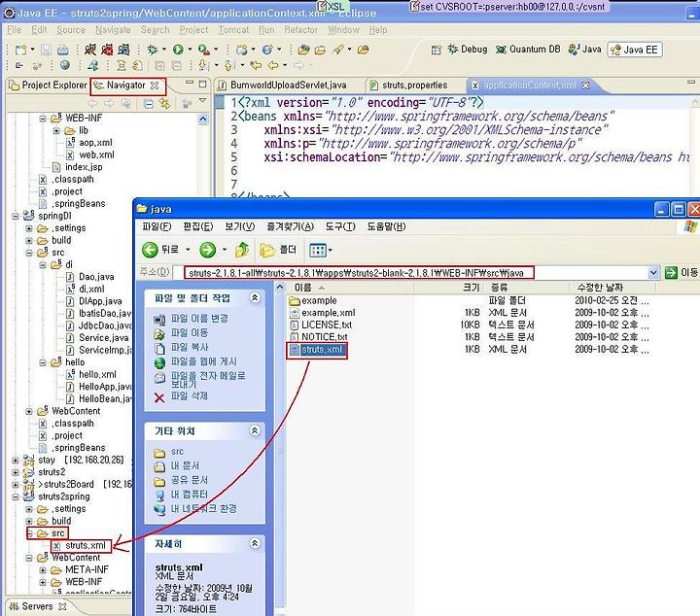Click the 파일 삭제 delete file link
Image resolution: width=700 pixels, height=616 pixels.
pos(190,396)
